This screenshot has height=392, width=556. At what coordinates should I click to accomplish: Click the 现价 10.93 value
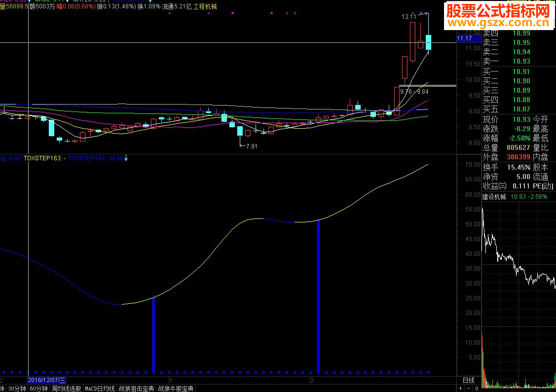click(x=521, y=119)
